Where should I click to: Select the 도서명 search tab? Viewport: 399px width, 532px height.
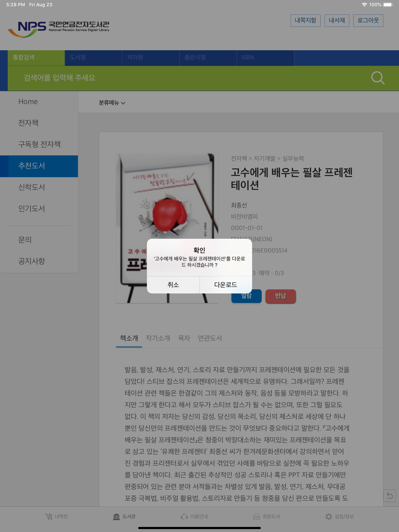click(x=93, y=58)
